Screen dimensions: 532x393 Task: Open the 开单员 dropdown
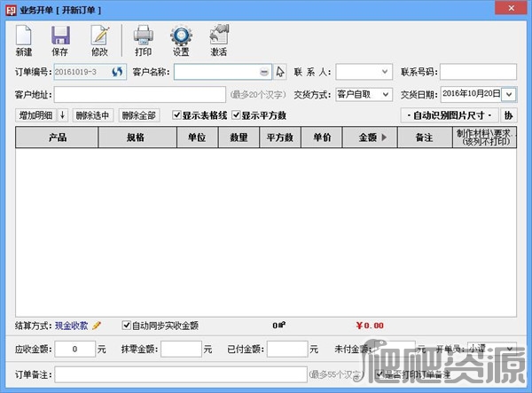pos(510,350)
